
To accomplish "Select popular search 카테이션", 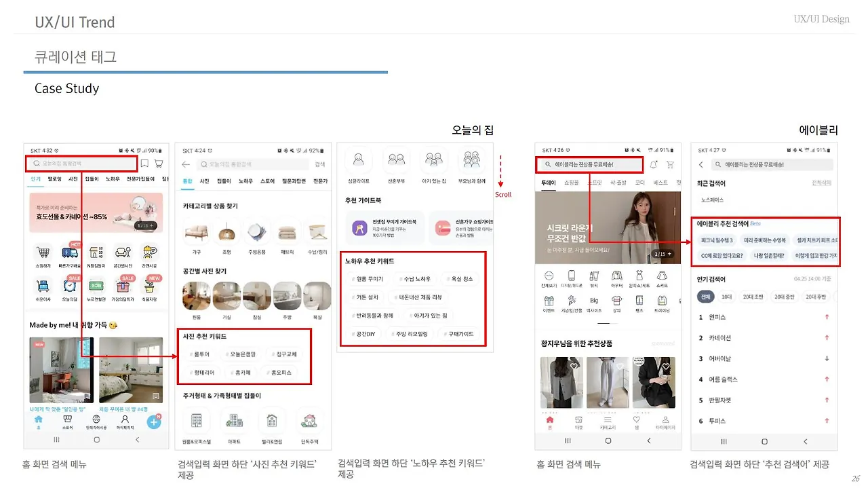I will pyautogui.click(x=719, y=338).
